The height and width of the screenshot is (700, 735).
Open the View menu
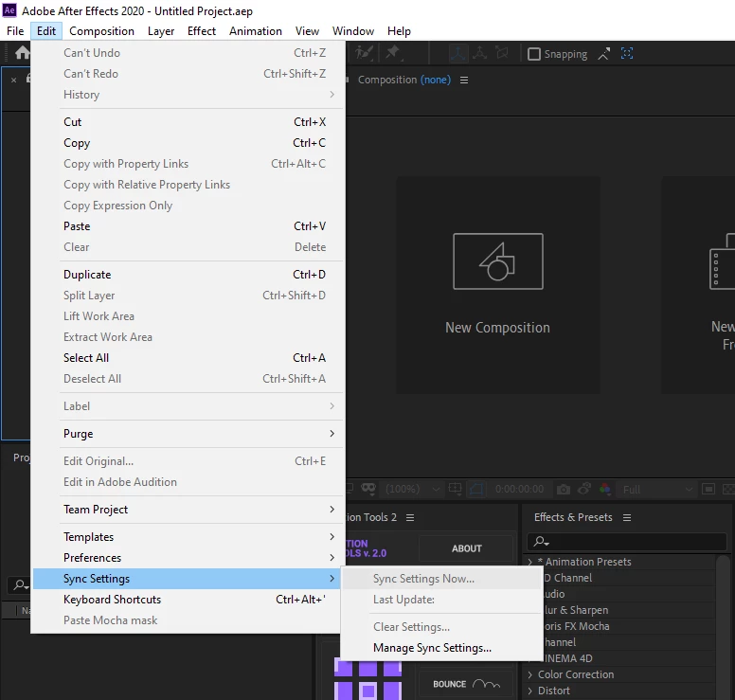tap(307, 31)
